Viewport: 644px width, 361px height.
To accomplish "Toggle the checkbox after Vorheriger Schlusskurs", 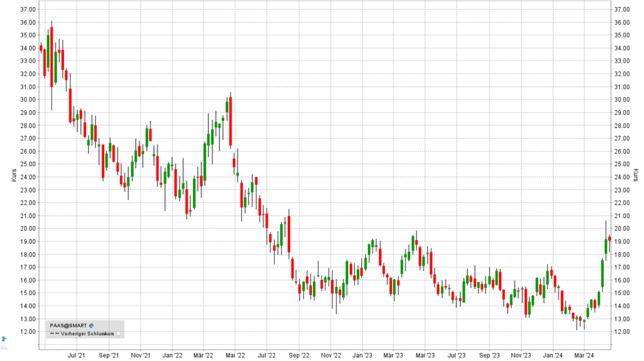I will click(x=118, y=334).
